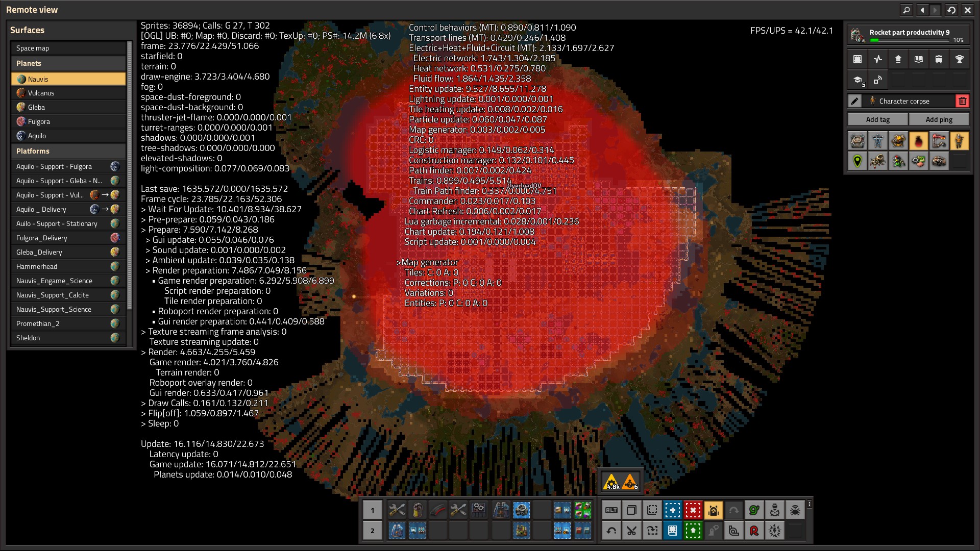The width and height of the screenshot is (980, 551).
Task: Click the Add tag button
Action: click(878, 119)
